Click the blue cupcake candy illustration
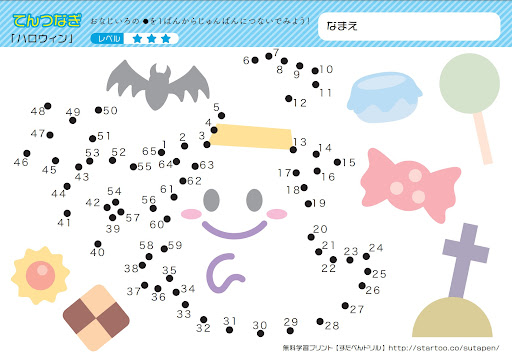The width and height of the screenshot is (512, 363). pyautogui.click(x=384, y=97)
